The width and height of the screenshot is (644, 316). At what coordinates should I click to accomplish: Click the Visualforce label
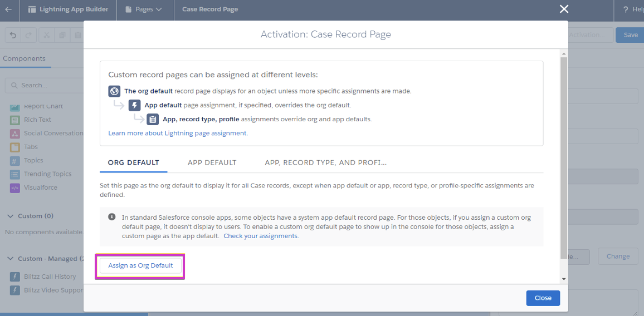[41, 187]
